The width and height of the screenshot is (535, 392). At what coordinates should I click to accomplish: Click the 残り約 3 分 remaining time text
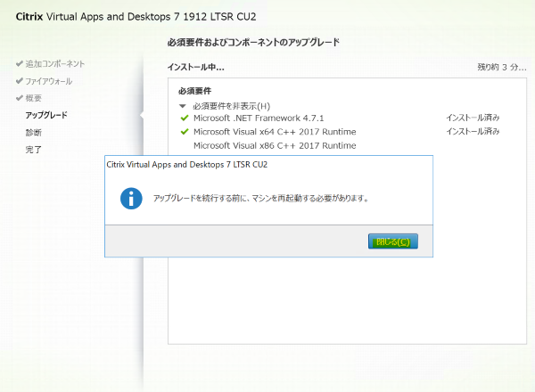pos(501,67)
